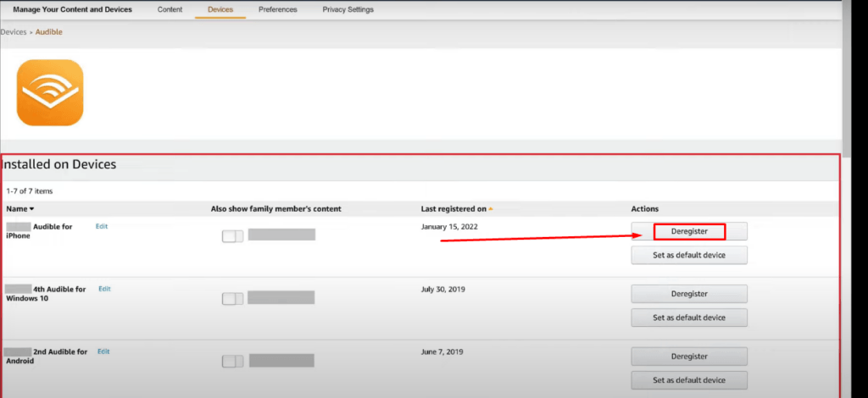This screenshot has height=398, width=868.
Task: Set Audible for Windows 10 as default device
Action: click(689, 318)
